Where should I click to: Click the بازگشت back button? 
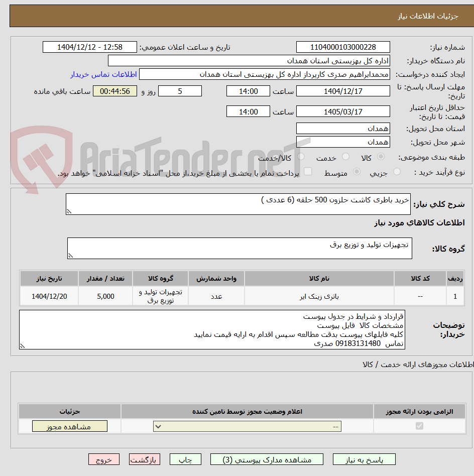click(x=144, y=459)
